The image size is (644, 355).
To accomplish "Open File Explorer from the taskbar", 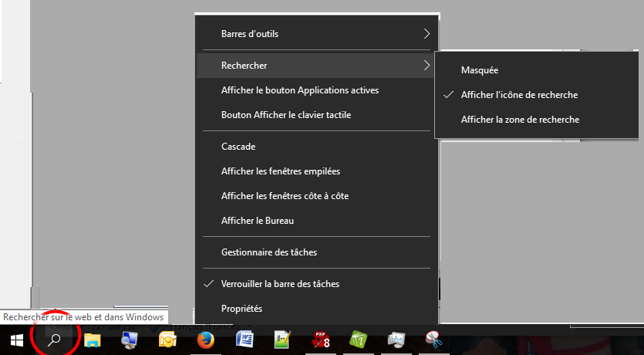I will tap(93, 340).
